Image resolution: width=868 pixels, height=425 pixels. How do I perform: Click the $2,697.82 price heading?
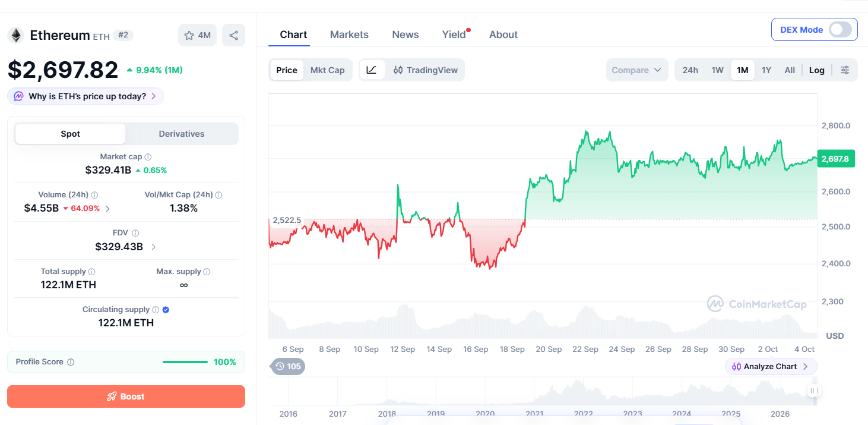point(63,70)
